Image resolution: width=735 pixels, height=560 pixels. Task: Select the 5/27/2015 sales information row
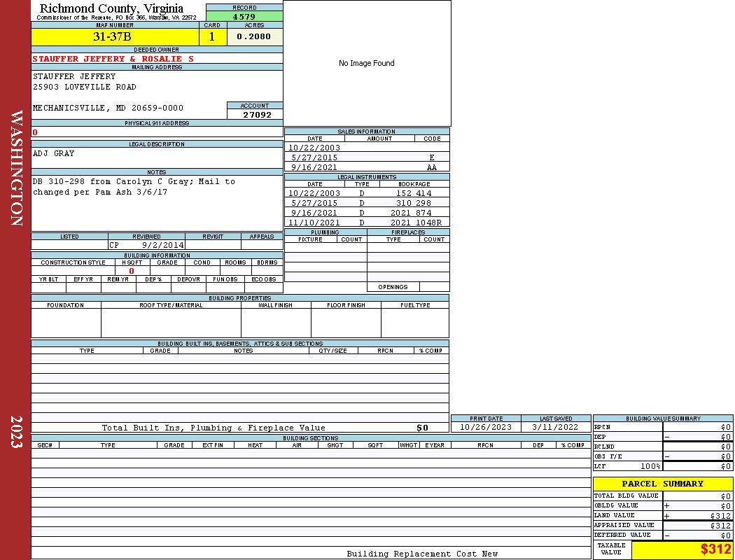pyautogui.click(x=367, y=158)
